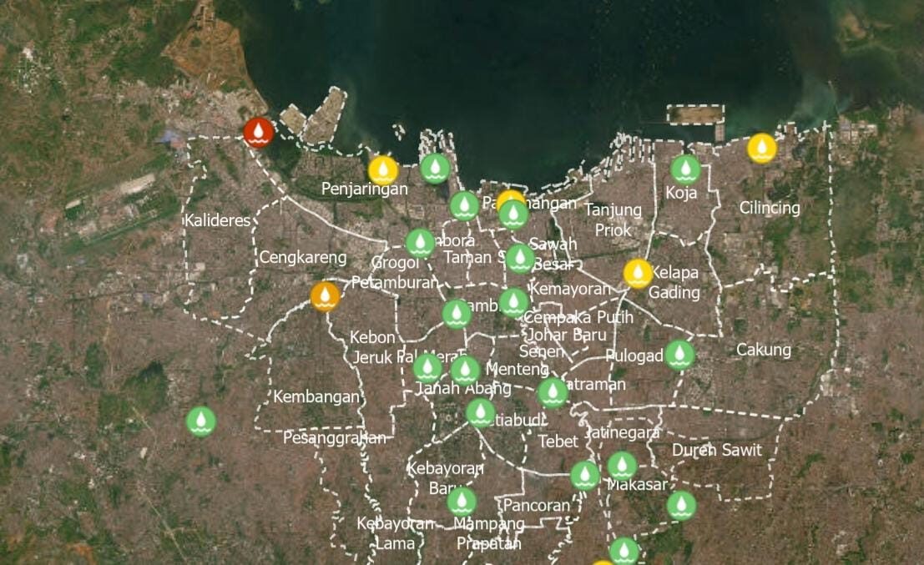Select the Kebayoran Baru label
The height and width of the screenshot is (565, 924).
tap(446, 478)
